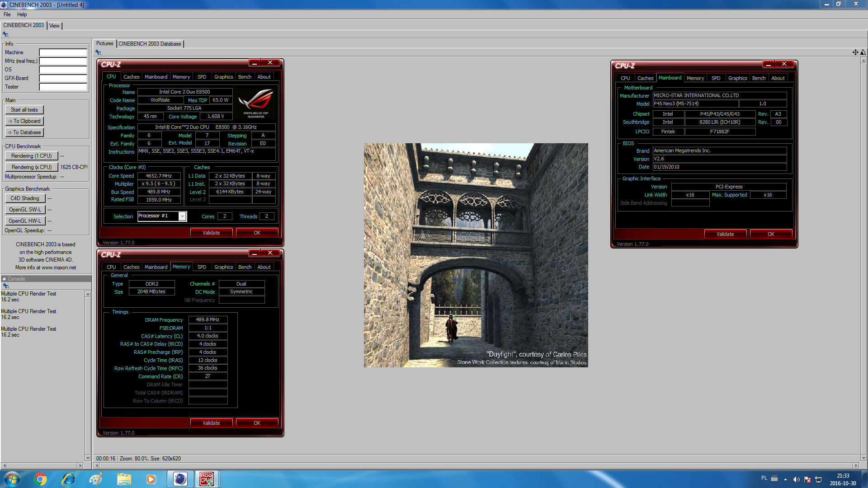
Task: Switch to the ROG CPU-Z taskbar button
Action: [207, 479]
